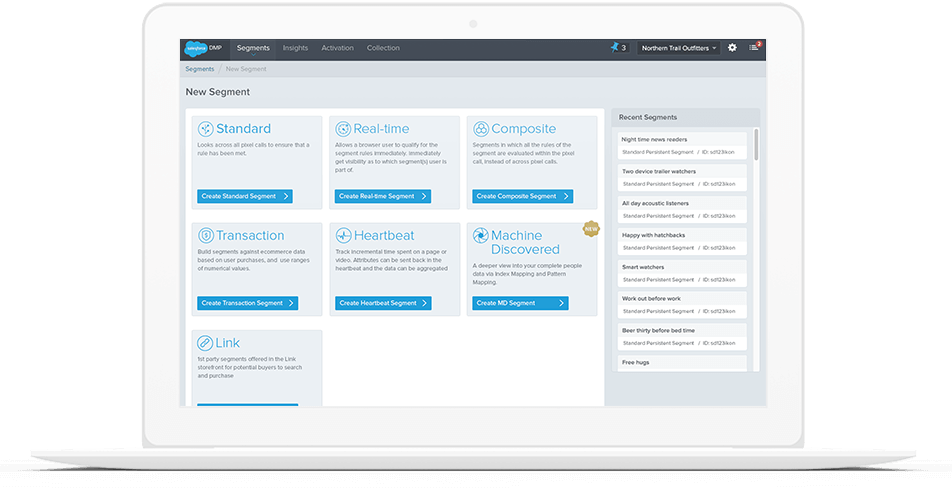Open the Smart watchers segment
The height and width of the screenshot is (490, 952).
coord(682,273)
